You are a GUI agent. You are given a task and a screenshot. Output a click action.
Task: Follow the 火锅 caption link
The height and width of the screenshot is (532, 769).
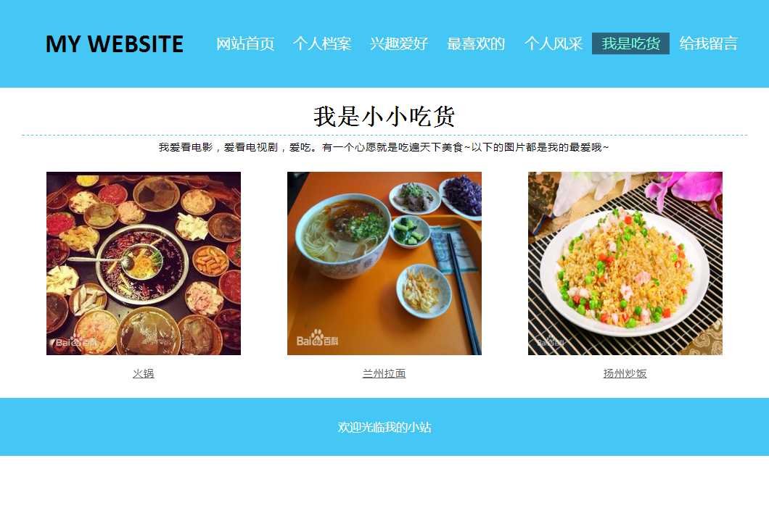144,374
